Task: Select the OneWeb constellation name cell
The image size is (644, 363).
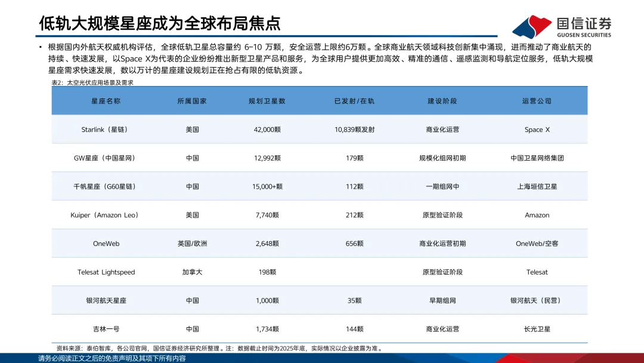Action: click(106, 244)
